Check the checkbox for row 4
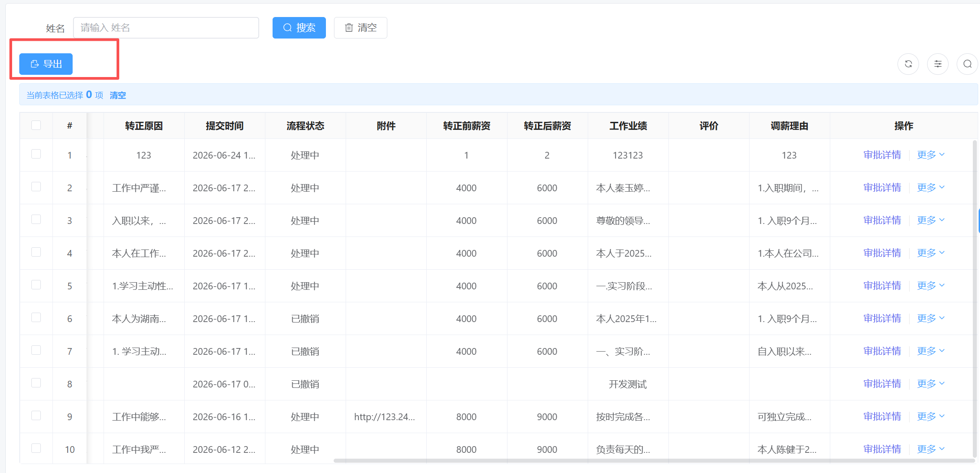The width and height of the screenshot is (980, 473). pyautogui.click(x=36, y=252)
